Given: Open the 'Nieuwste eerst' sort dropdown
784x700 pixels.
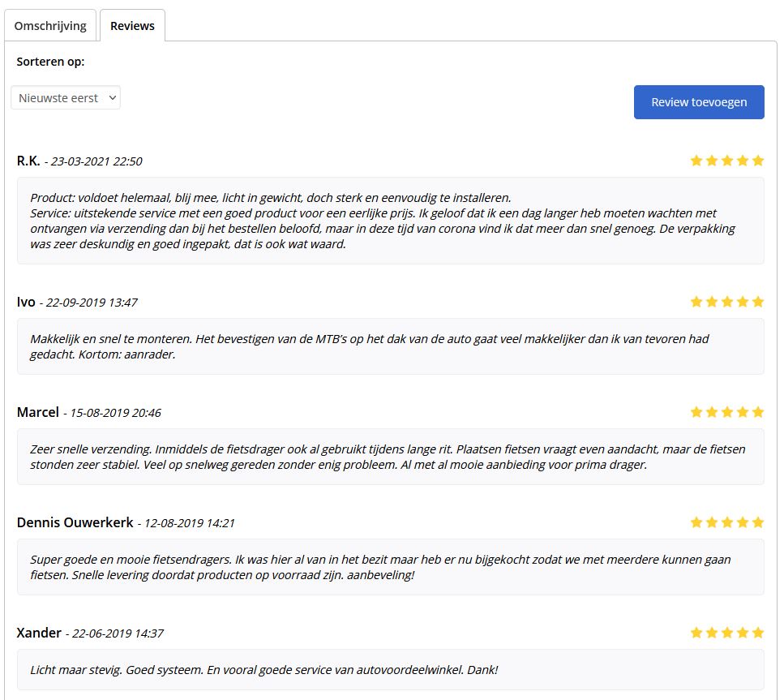Looking at the screenshot, I should [x=66, y=97].
